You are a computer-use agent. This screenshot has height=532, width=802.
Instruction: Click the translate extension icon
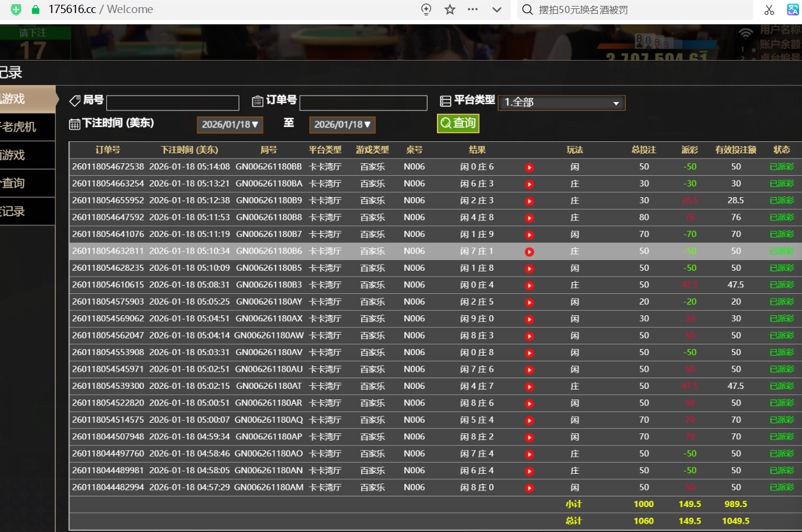click(793, 9)
